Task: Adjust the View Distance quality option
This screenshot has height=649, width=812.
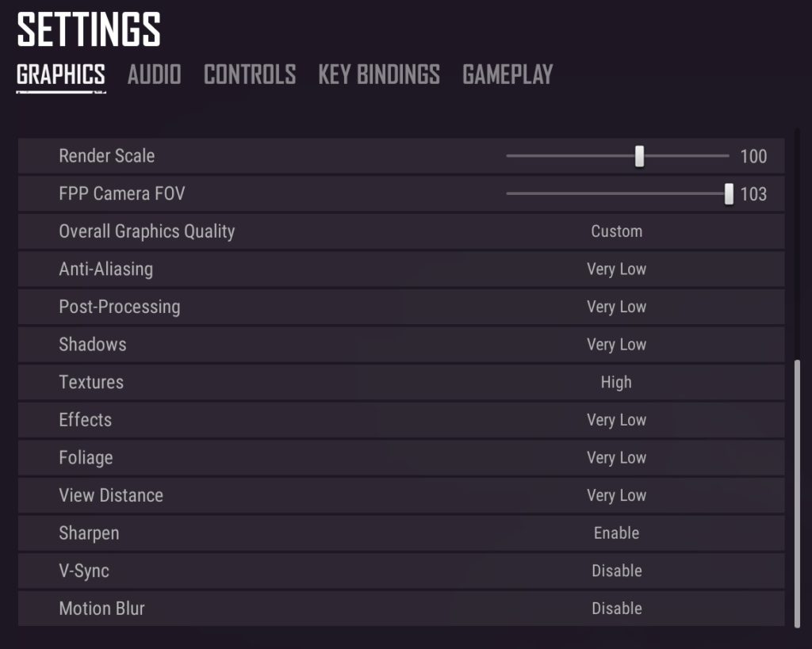Action: 616,495
